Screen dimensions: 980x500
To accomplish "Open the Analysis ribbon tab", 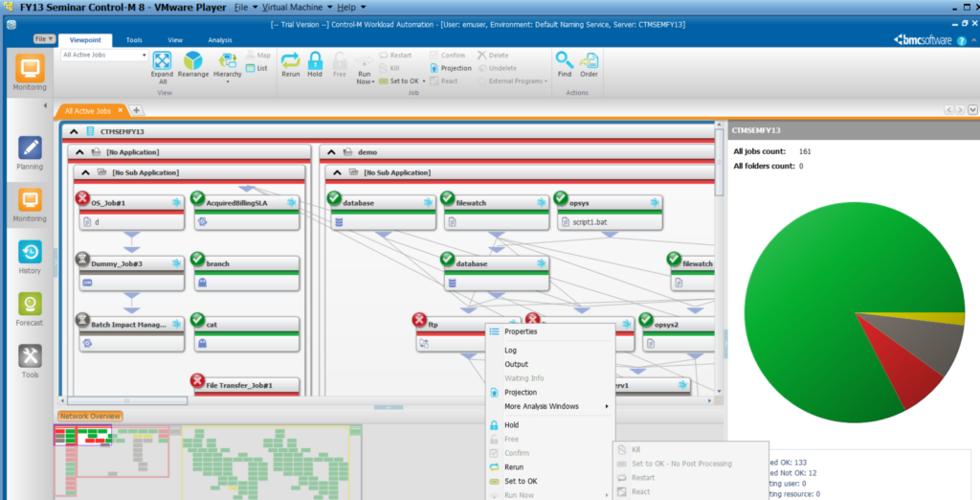I will [220, 40].
